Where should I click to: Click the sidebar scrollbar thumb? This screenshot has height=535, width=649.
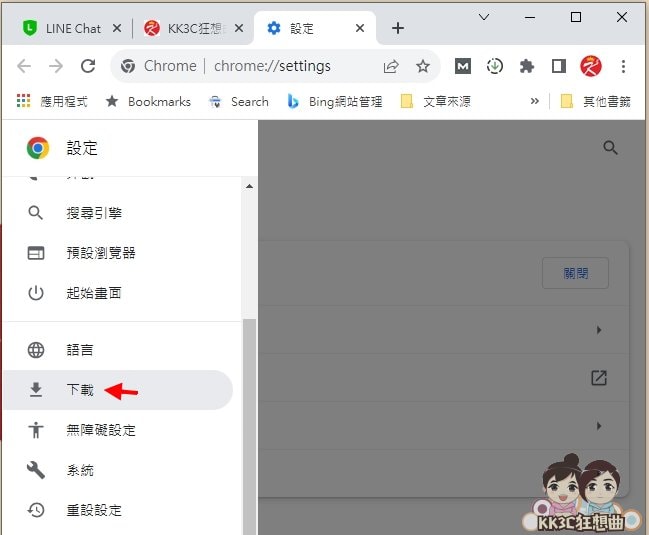pyautogui.click(x=249, y=427)
